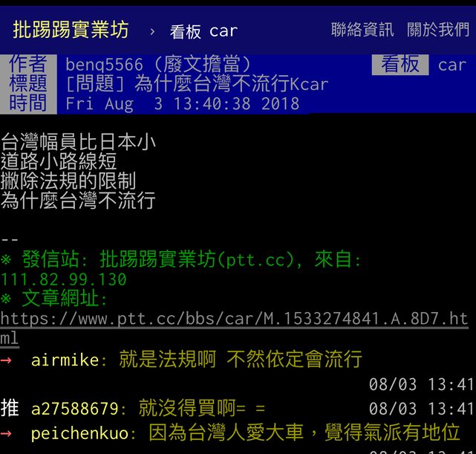Image resolution: width=476 pixels, height=454 pixels.
Task: Click the 推 push tag beside a27588689
Action: pos(10,408)
